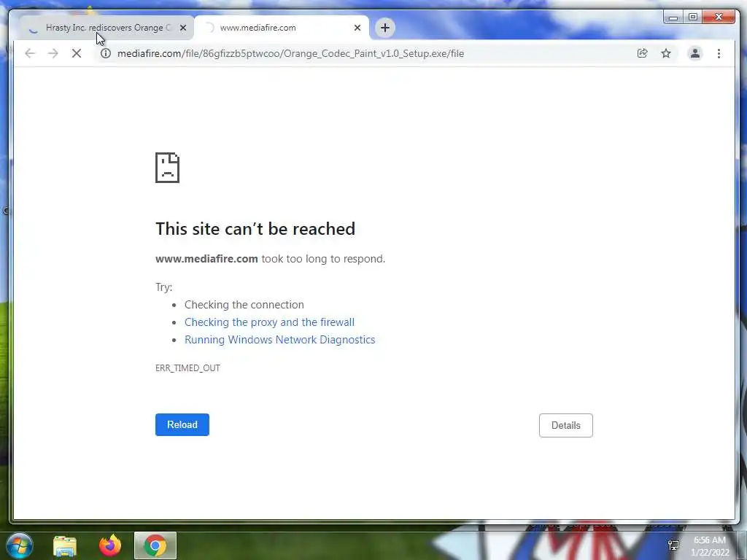This screenshot has height=560, width=747.
Task: Open the site information icon
Action: pos(106,53)
